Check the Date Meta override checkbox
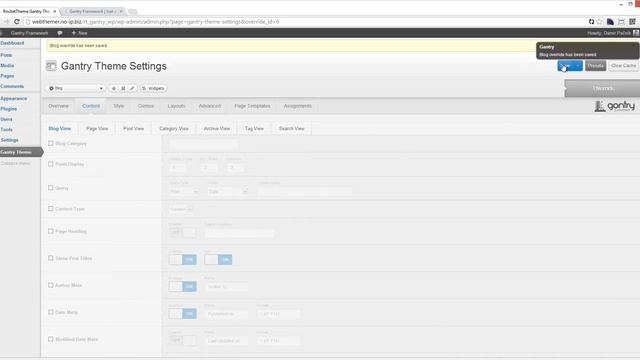The height and width of the screenshot is (360, 640). [x=51, y=312]
